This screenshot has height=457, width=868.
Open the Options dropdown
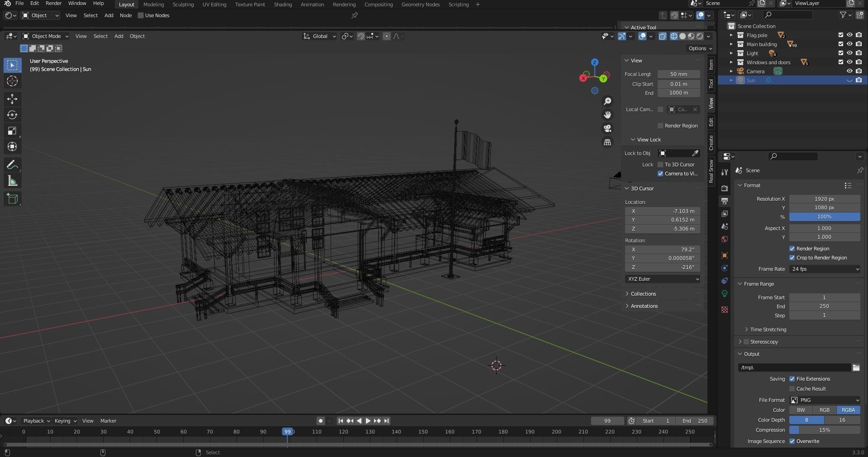(700, 48)
